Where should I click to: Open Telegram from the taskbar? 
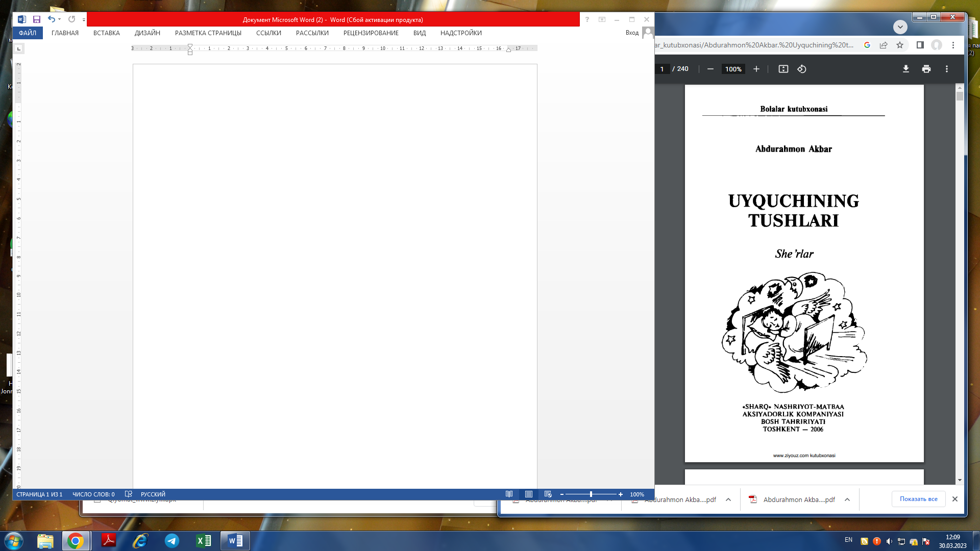tap(172, 541)
